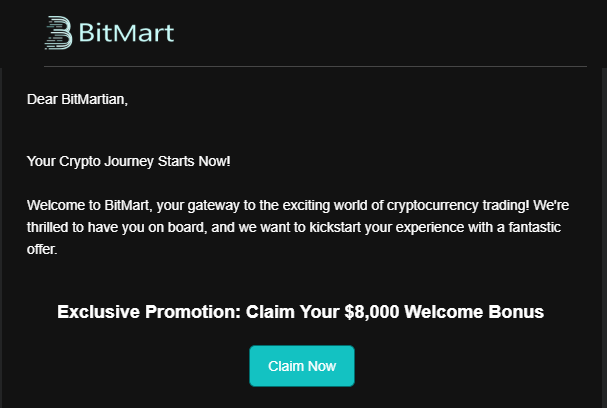Click the "Dear BitMartian," greeting line
Viewport: 607px width, 408px height.
click(78, 99)
